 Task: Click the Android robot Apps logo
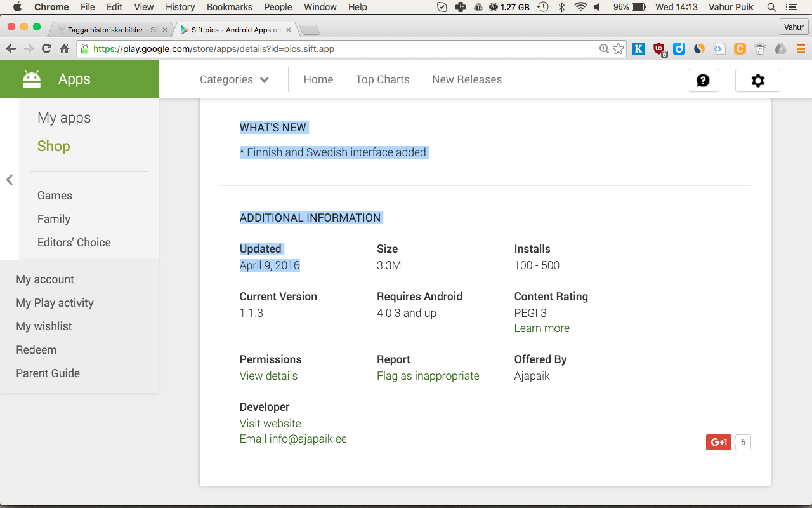[x=32, y=79]
